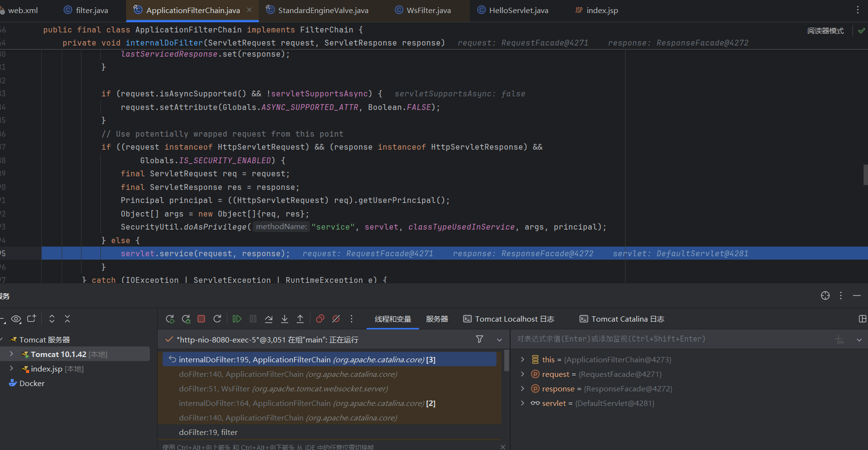Screen dimensions: 868x450
Task: Toggle the services view options eye icon
Action: (16, 319)
